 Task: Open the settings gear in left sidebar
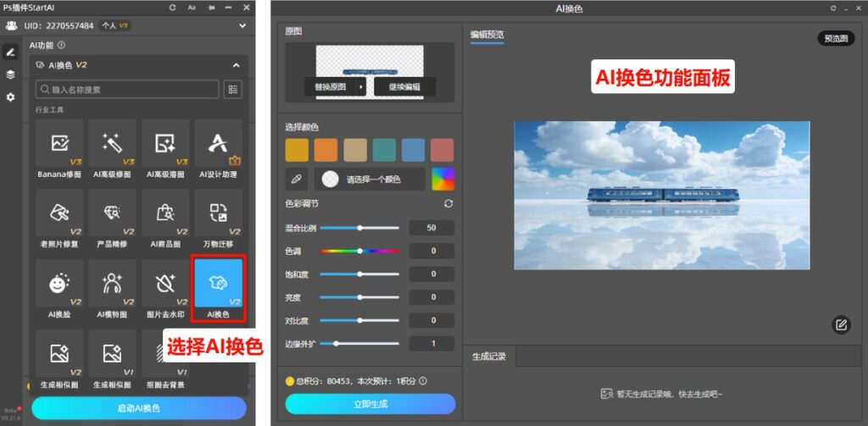point(10,97)
